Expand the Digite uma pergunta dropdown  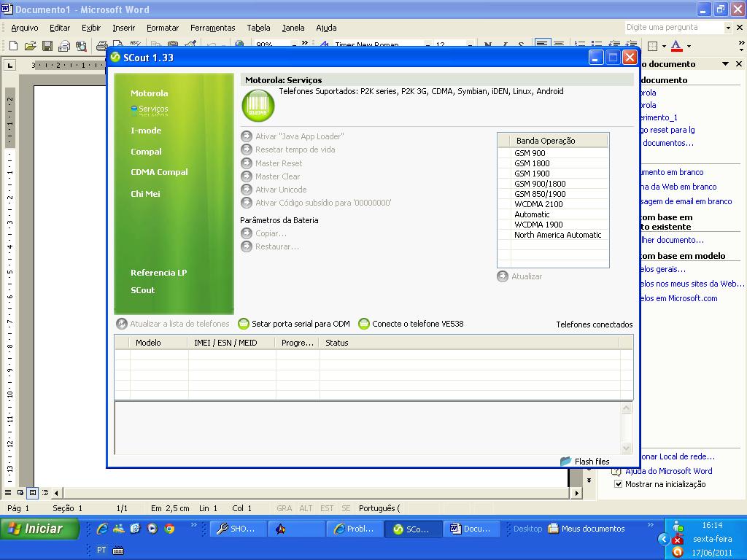coord(728,28)
